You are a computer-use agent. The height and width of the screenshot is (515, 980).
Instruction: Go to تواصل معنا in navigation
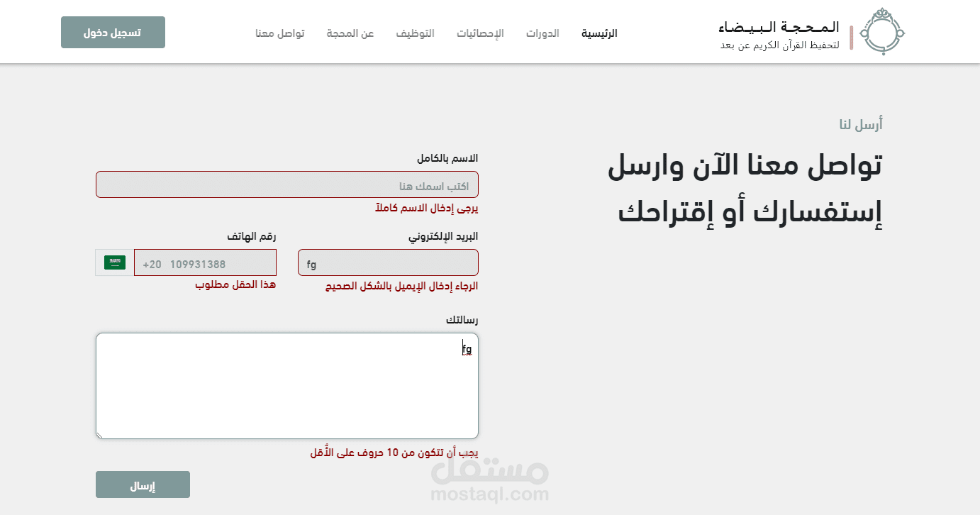(280, 33)
